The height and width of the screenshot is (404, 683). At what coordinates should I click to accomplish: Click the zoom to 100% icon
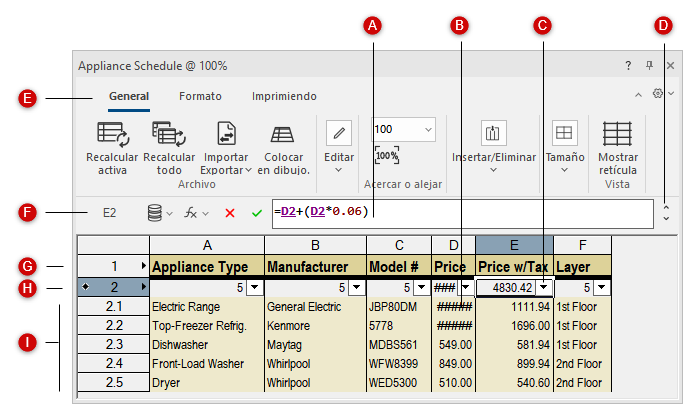pyautogui.click(x=387, y=156)
